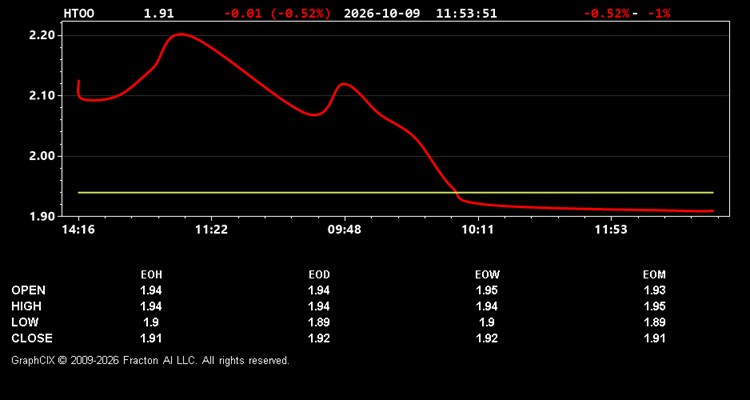Click EOM high value 1.95
The image size is (750, 400).
tap(654, 306)
